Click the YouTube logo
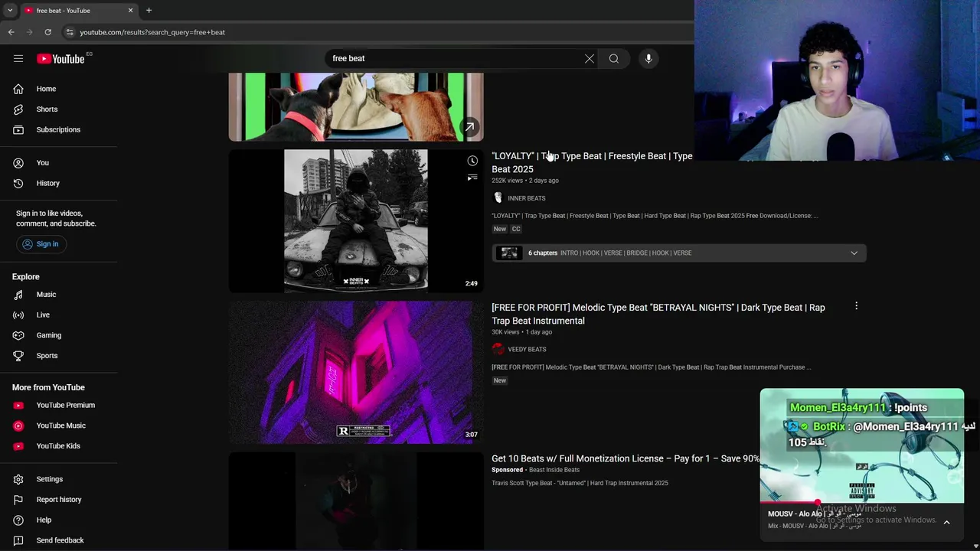980x551 pixels. click(x=60, y=58)
